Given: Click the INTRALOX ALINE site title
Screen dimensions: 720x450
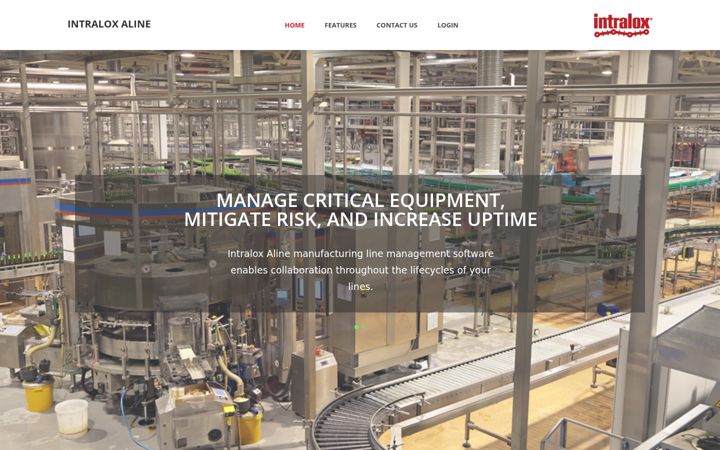Looking at the screenshot, I should 109,24.
